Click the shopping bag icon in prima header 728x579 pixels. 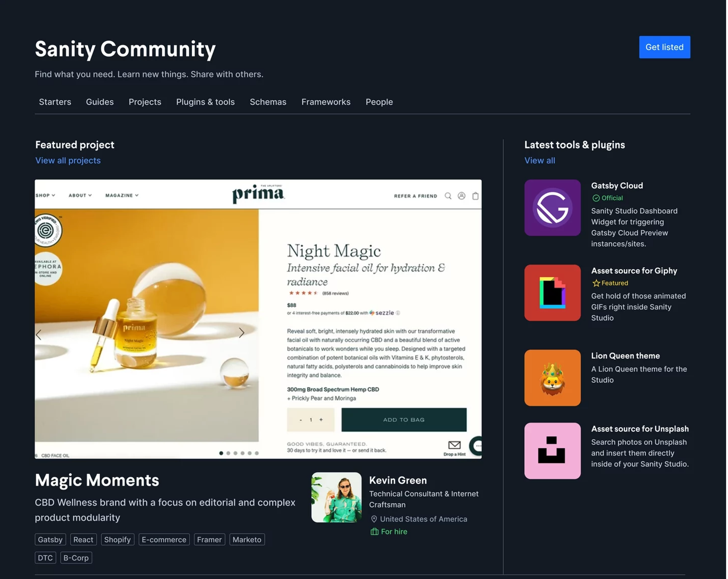475,196
